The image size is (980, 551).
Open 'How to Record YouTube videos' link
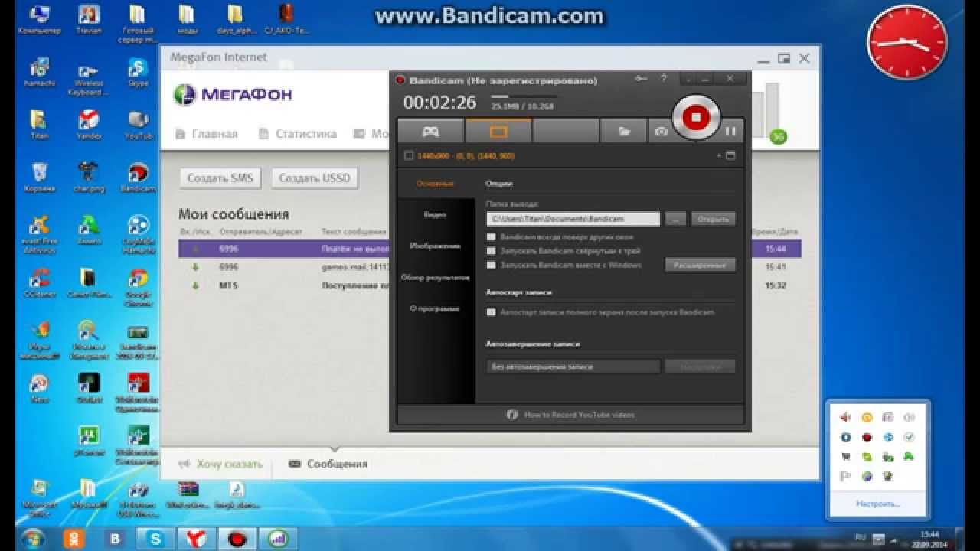(x=570, y=415)
